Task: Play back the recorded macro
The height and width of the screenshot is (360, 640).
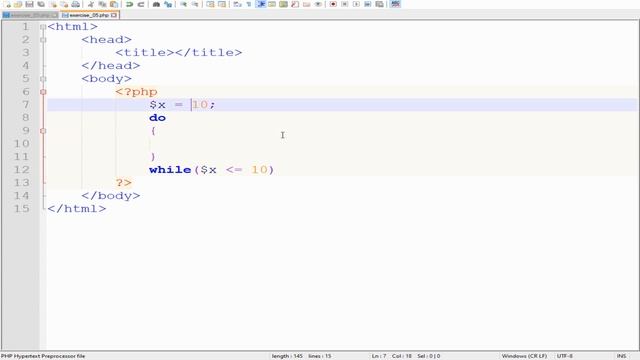Action: point(356,4)
